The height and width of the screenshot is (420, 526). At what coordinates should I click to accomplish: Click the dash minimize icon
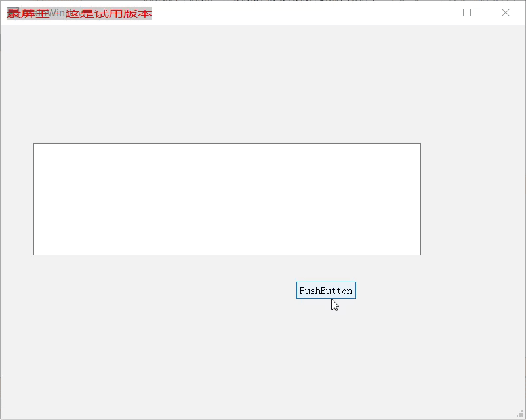429,12
